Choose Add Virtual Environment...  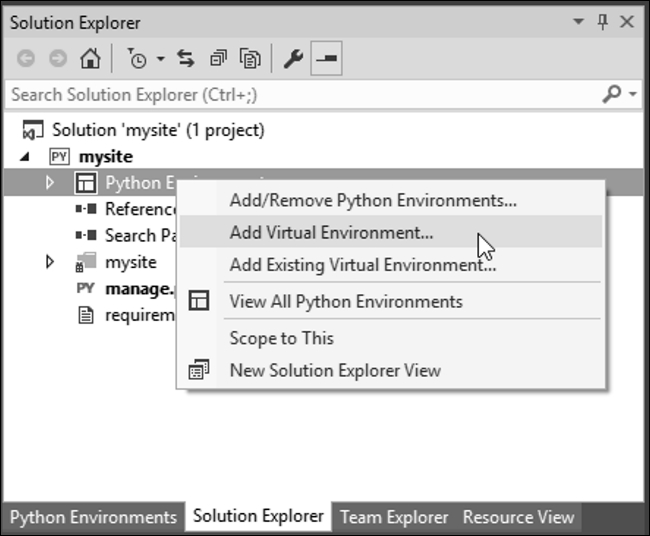391,232
